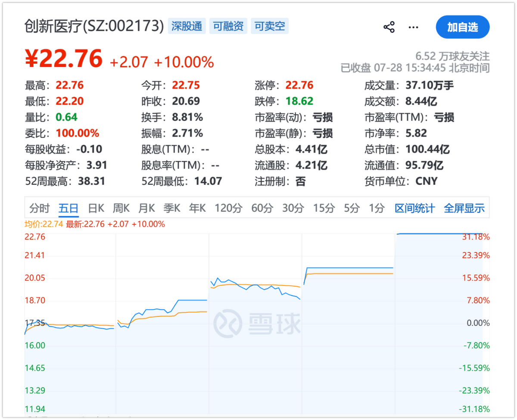The height and width of the screenshot is (420, 517).
Task: Select the 30分 chart interval
Action: point(293,208)
